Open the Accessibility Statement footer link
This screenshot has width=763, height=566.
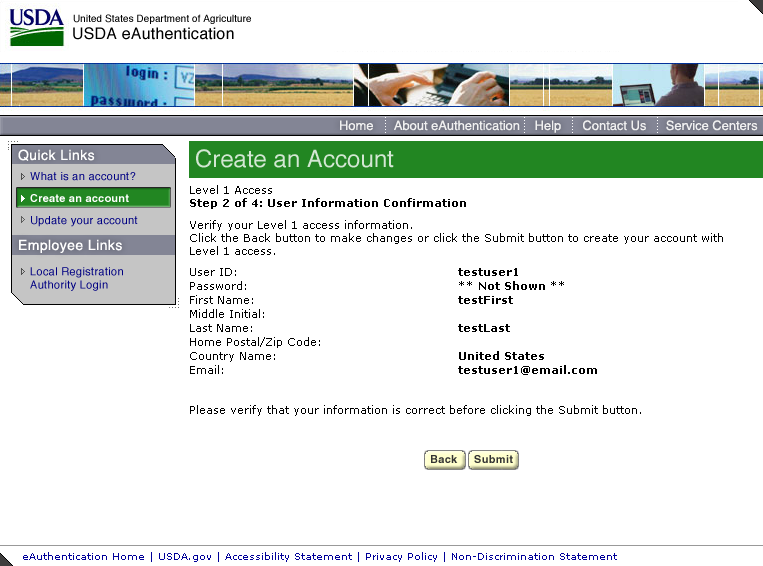288,557
